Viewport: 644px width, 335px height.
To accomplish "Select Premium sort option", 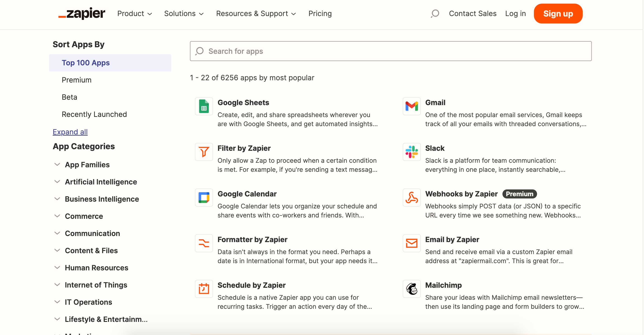I will 76,80.
